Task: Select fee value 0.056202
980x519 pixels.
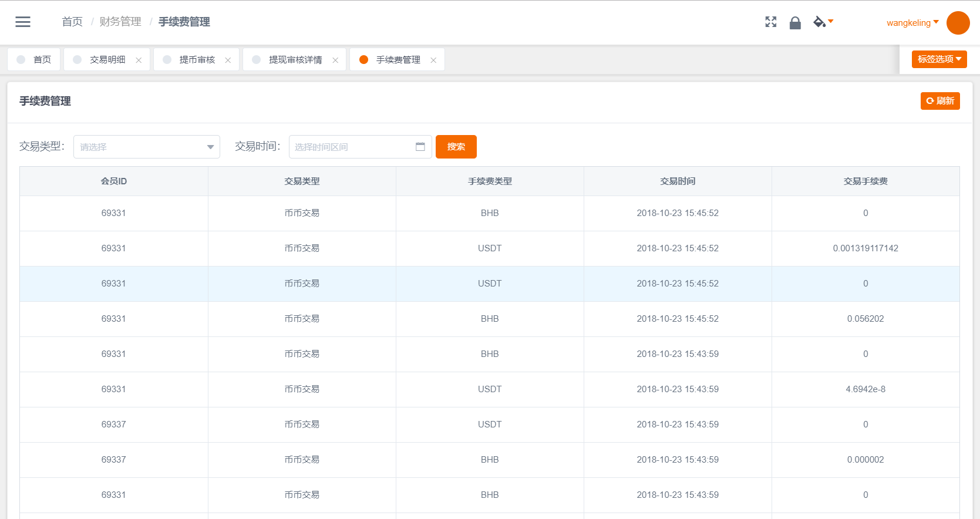Action: point(866,319)
